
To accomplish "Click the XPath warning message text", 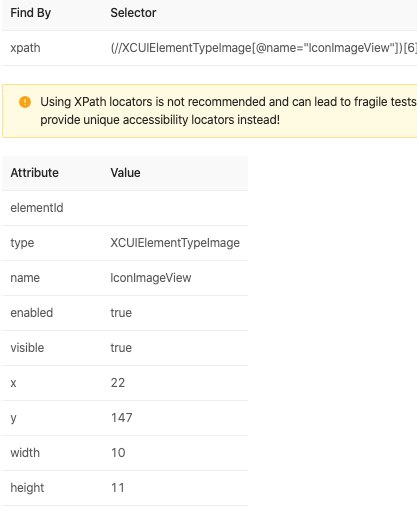I will [x=228, y=111].
